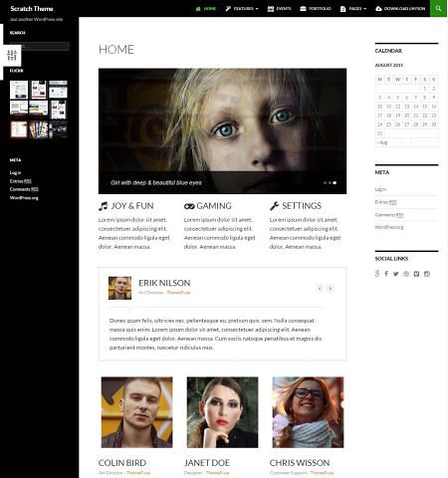Open Colin Bird's team photo
448x478 pixels.
click(137, 412)
